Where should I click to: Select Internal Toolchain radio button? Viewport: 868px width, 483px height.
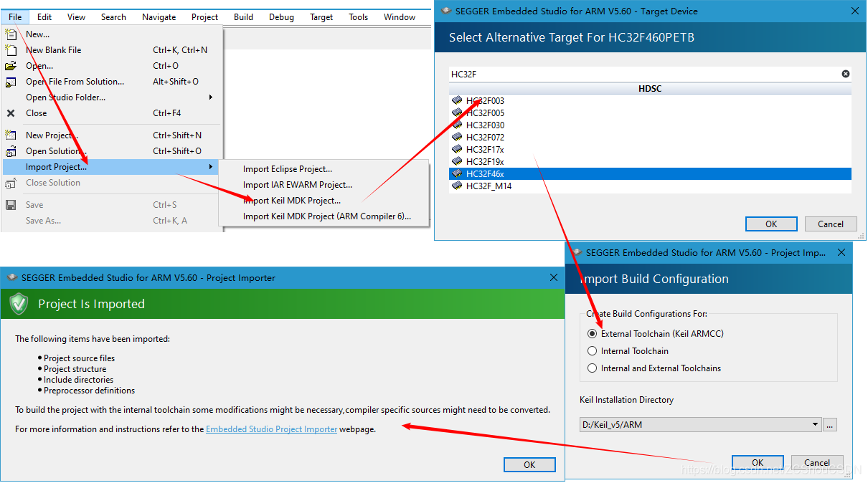[x=592, y=351]
